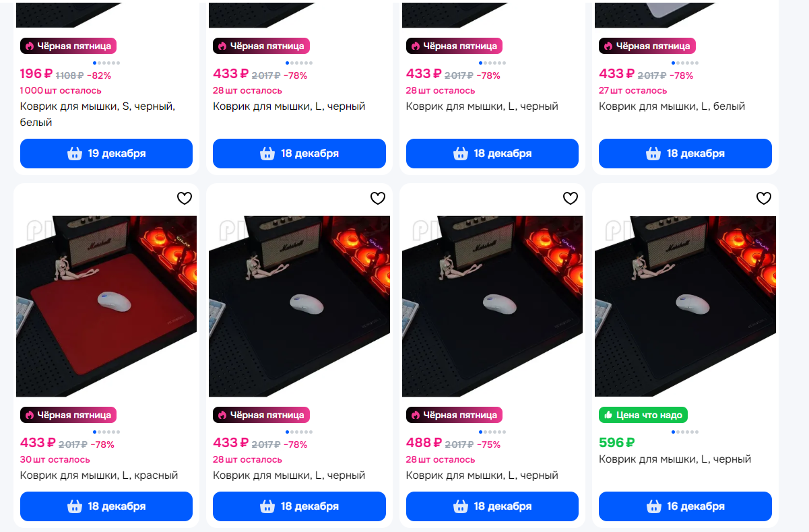The image size is (809, 532).
Task: Add 488 ₽ mouse pad to favorites
Action: coord(571,198)
